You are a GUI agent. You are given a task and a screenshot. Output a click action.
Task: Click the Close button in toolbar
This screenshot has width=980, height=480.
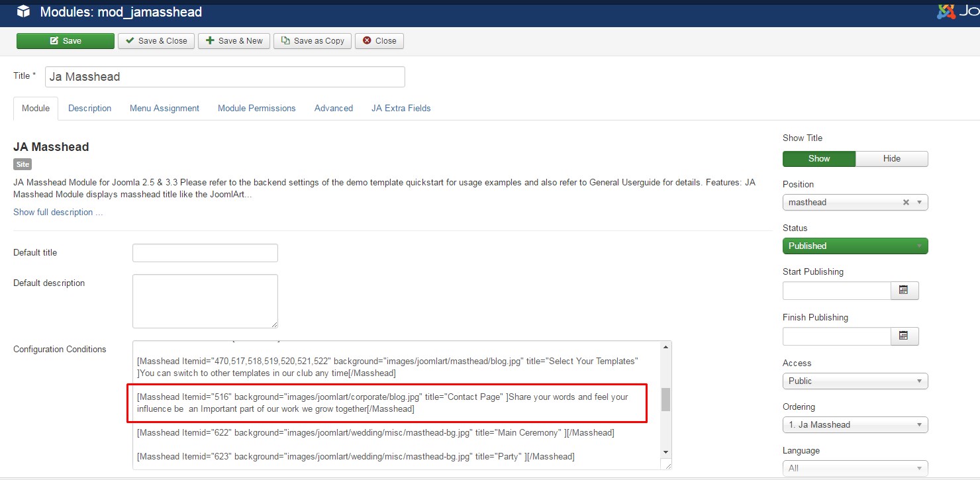(379, 41)
